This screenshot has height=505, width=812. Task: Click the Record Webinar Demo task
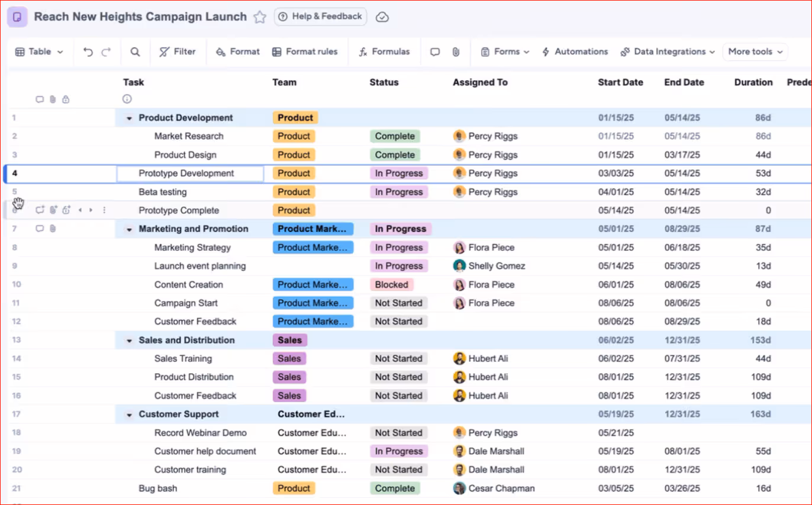click(x=201, y=433)
